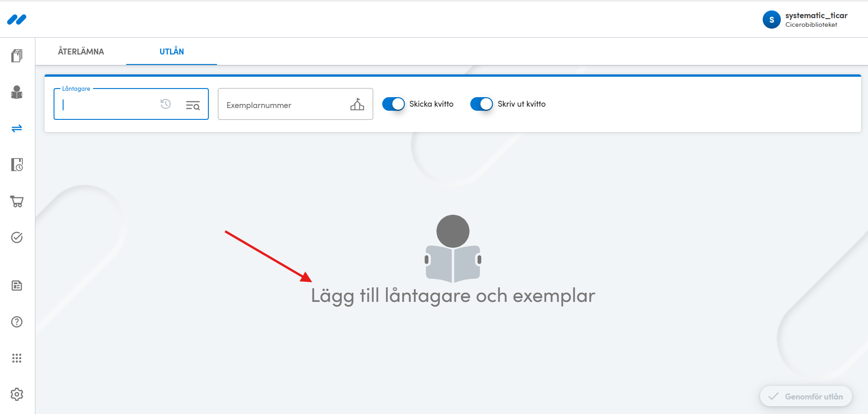Click the Skriv ut kvitto label
Image resolution: width=868 pixels, height=414 pixels.
tap(522, 104)
